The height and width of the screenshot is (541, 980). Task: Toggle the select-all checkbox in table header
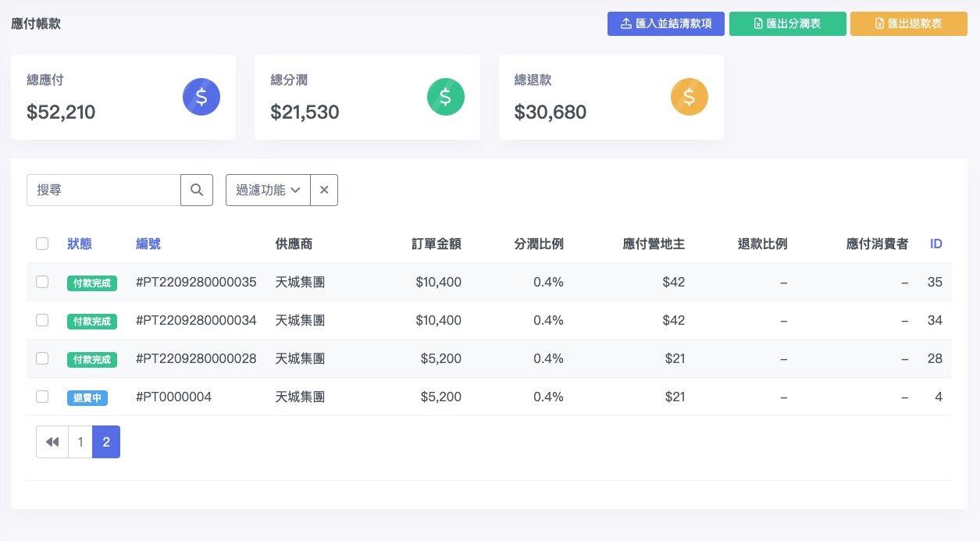tap(42, 244)
